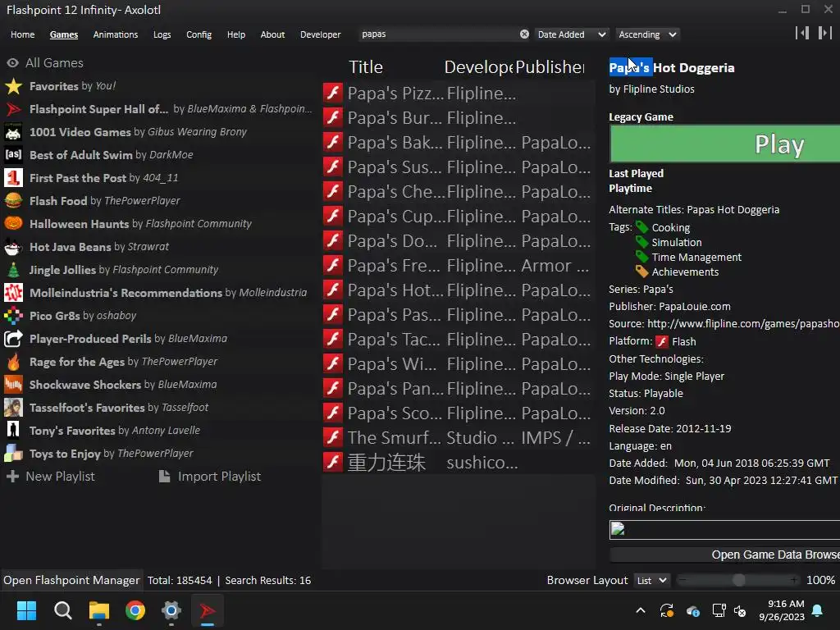The width and height of the screenshot is (840, 630).
Task: Select the Papa's Burgeria row
Action: tap(458, 117)
